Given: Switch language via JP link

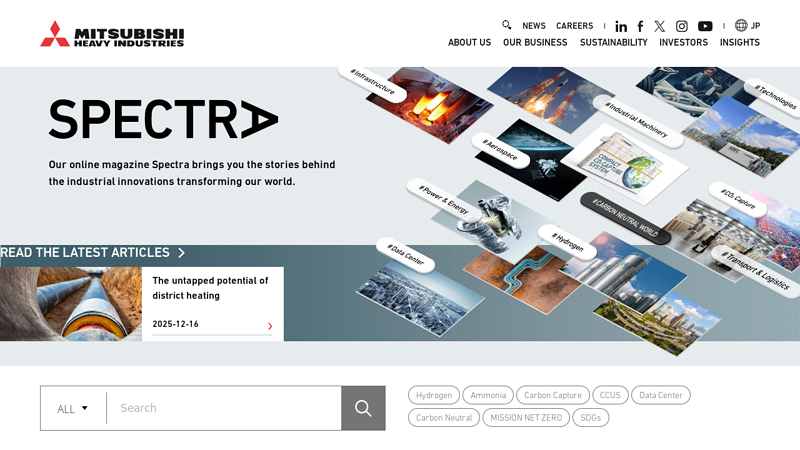Looking at the screenshot, I should point(756,26).
